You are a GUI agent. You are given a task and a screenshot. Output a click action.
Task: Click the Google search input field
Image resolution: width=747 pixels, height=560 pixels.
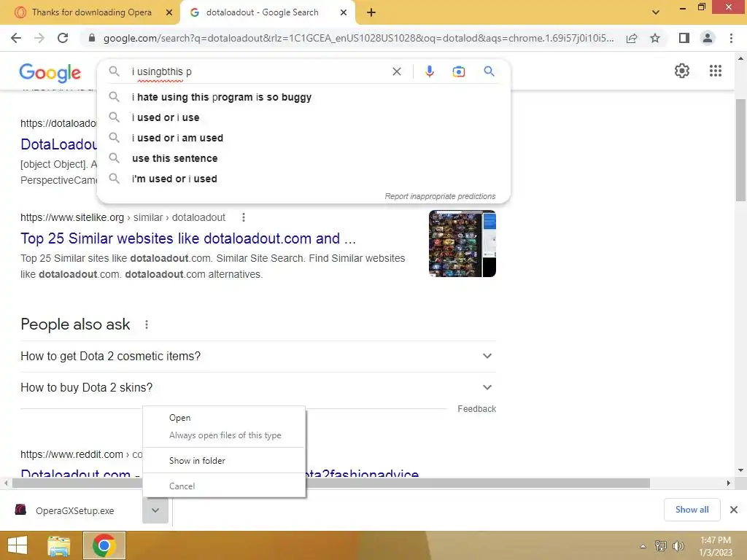[258, 71]
